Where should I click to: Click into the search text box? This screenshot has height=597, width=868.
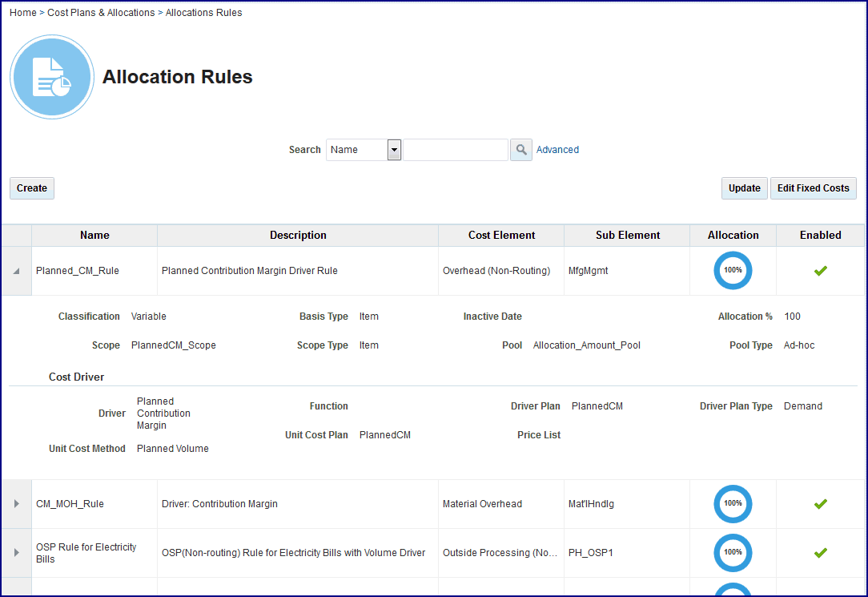click(x=455, y=150)
